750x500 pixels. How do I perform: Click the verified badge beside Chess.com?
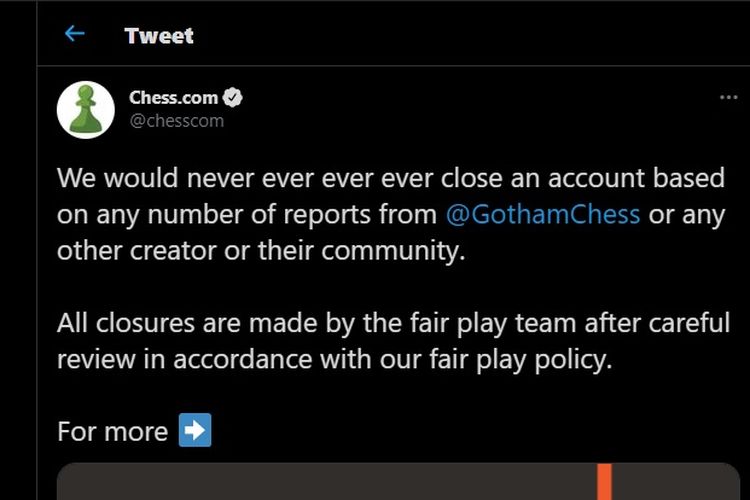233,98
